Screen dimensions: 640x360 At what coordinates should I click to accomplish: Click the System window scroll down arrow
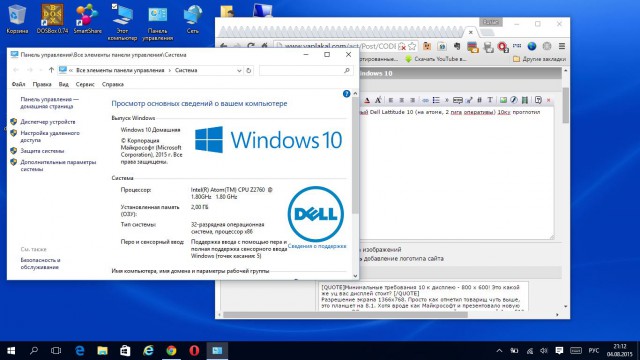tap(355, 276)
